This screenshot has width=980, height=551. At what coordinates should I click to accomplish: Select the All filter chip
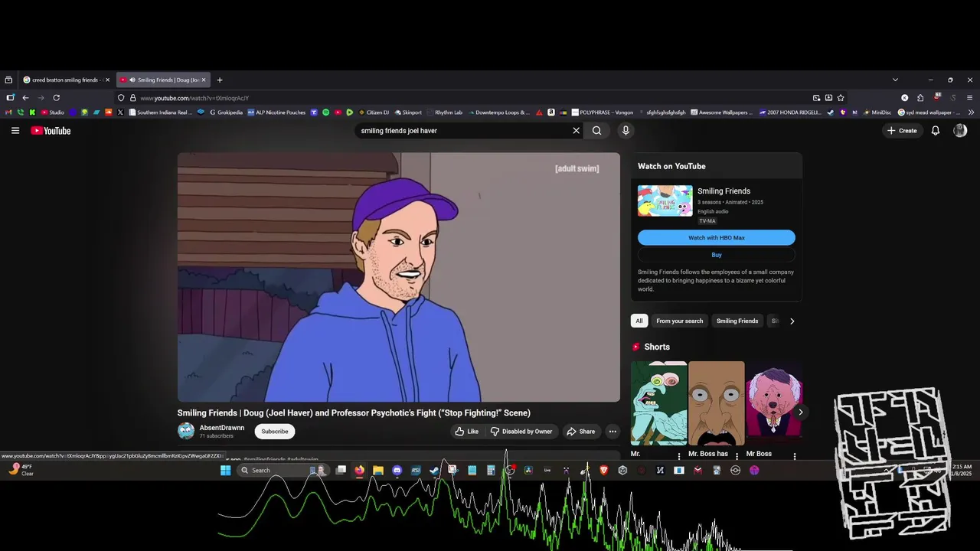coord(639,321)
